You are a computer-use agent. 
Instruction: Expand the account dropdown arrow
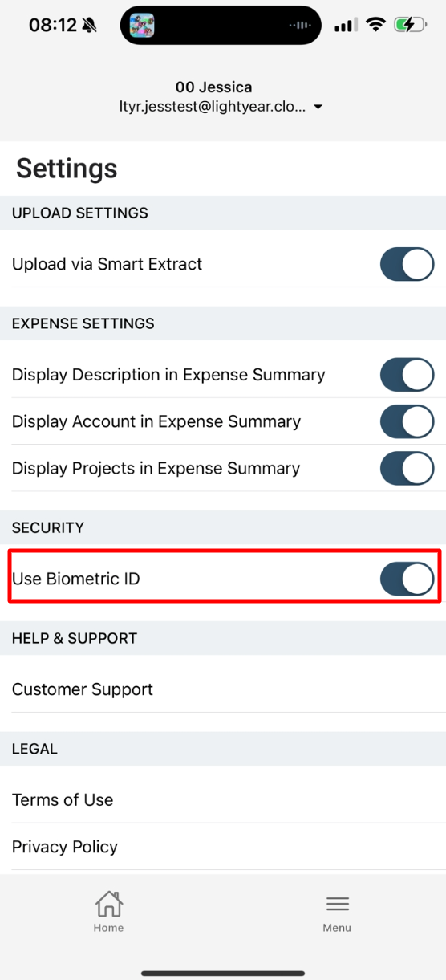point(318,107)
